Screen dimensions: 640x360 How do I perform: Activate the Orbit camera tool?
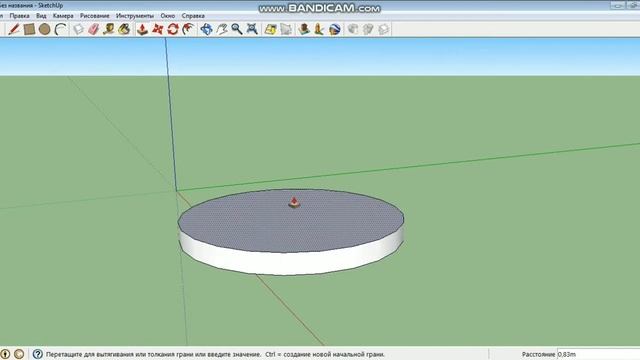[x=207, y=29]
